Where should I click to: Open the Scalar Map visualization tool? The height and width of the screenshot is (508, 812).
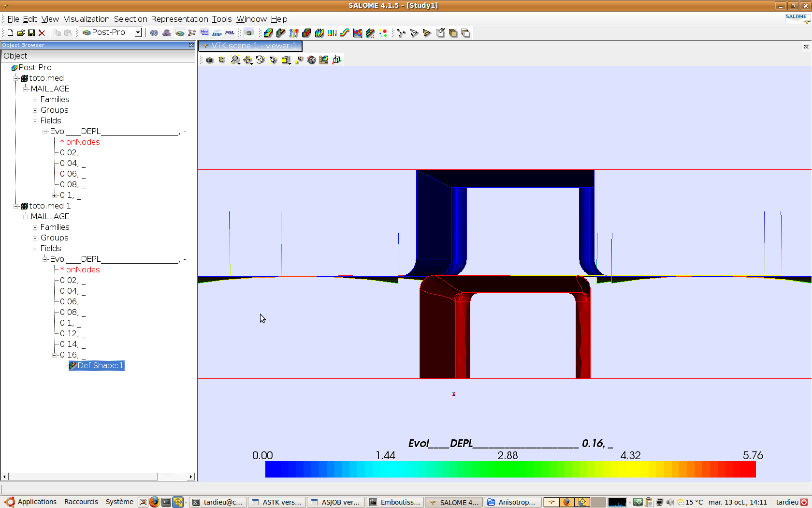point(268,33)
